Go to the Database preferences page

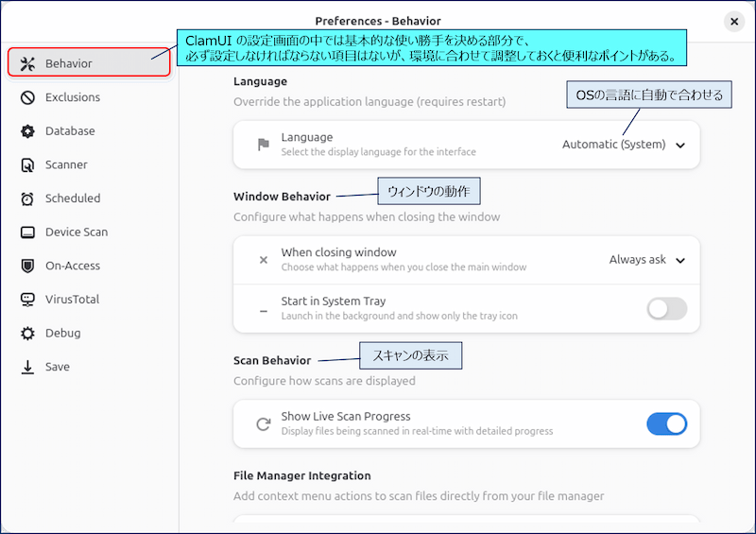(x=89, y=131)
